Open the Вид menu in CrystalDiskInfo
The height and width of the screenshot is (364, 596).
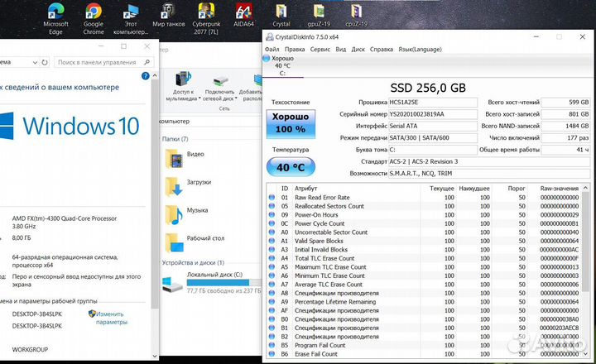coord(340,50)
